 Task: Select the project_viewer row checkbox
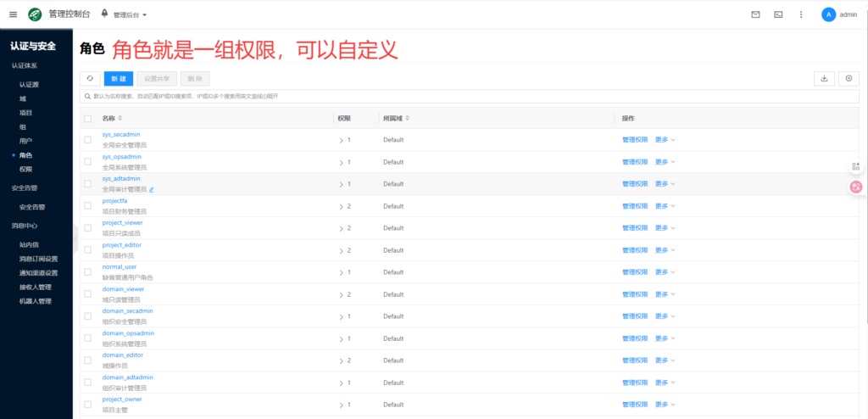click(87, 227)
